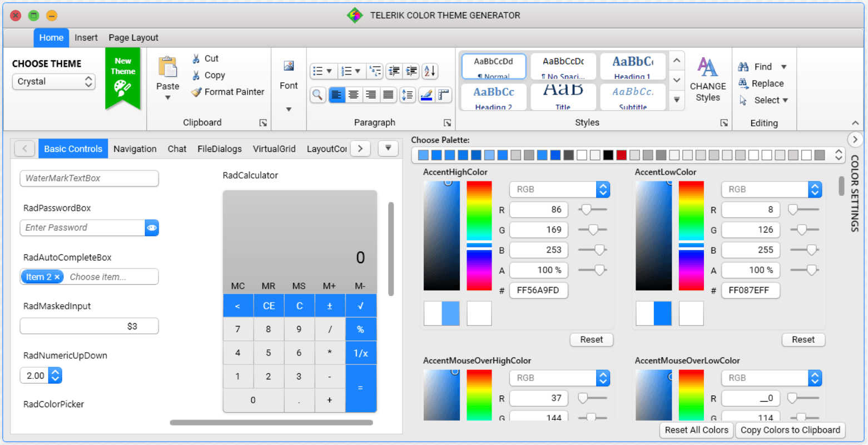Click the align right icon
868x445 pixels.
(371, 95)
